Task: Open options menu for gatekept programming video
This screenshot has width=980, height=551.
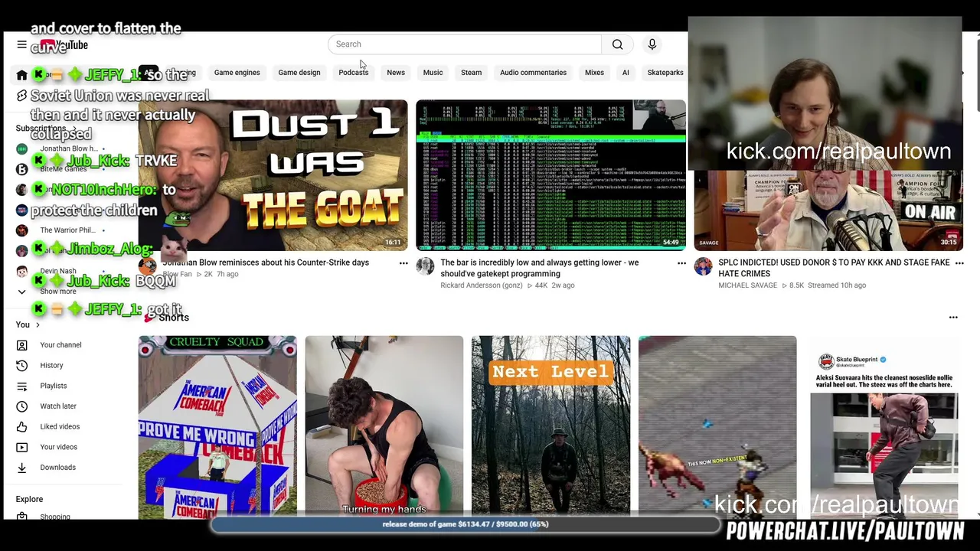Action: point(681,263)
